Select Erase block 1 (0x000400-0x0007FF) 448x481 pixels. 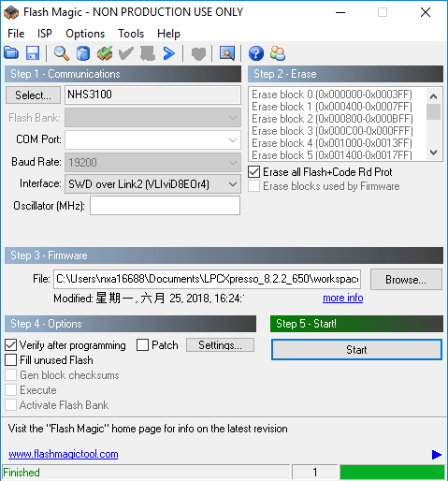coord(332,107)
